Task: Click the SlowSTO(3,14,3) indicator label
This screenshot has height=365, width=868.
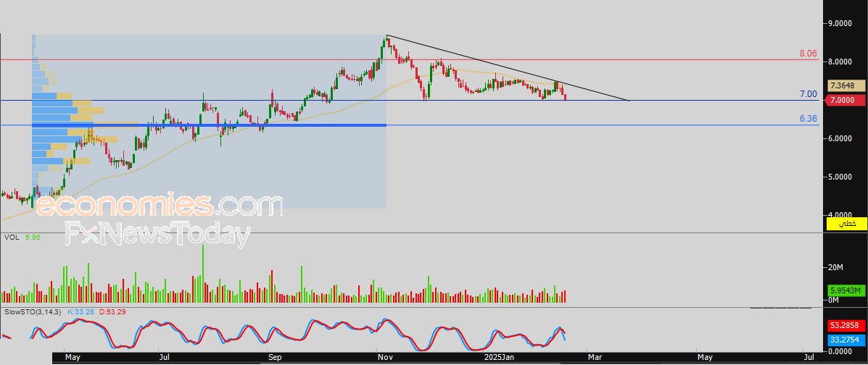Action: coord(33,312)
